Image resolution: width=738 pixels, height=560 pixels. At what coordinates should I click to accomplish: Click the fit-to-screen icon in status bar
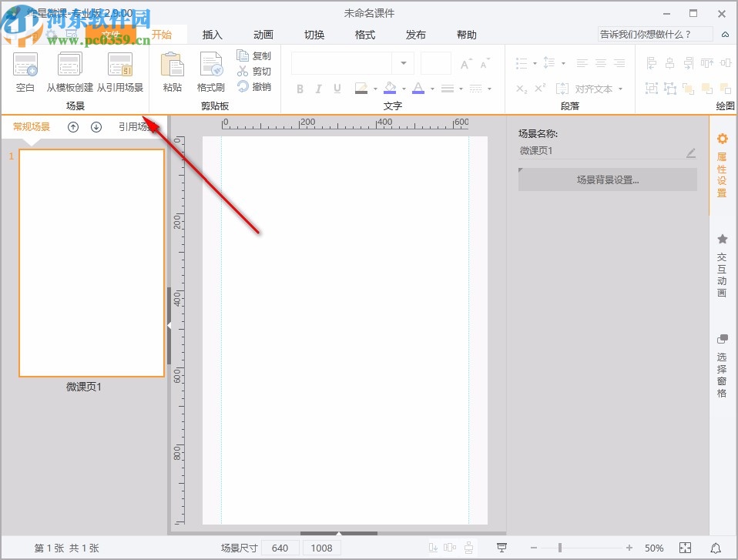[685, 548]
